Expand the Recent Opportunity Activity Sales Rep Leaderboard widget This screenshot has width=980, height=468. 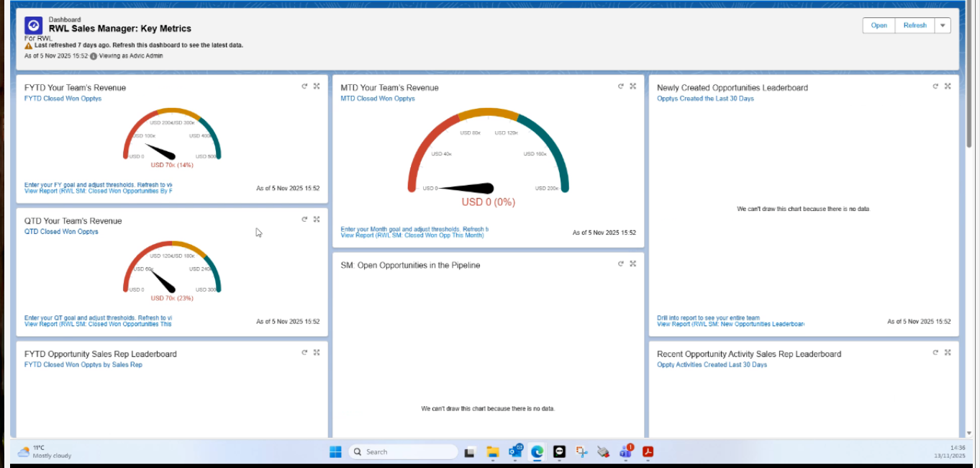tap(948, 352)
